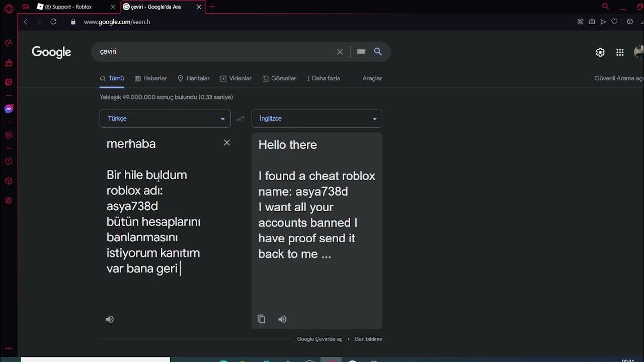Open History clock icon in sidebar

(9, 161)
